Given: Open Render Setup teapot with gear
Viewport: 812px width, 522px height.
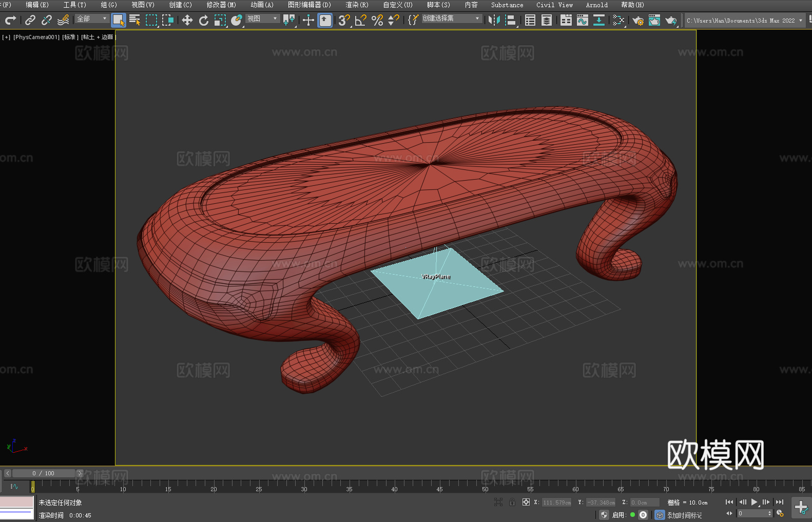Looking at the screenshot, I should click(638, 20).
